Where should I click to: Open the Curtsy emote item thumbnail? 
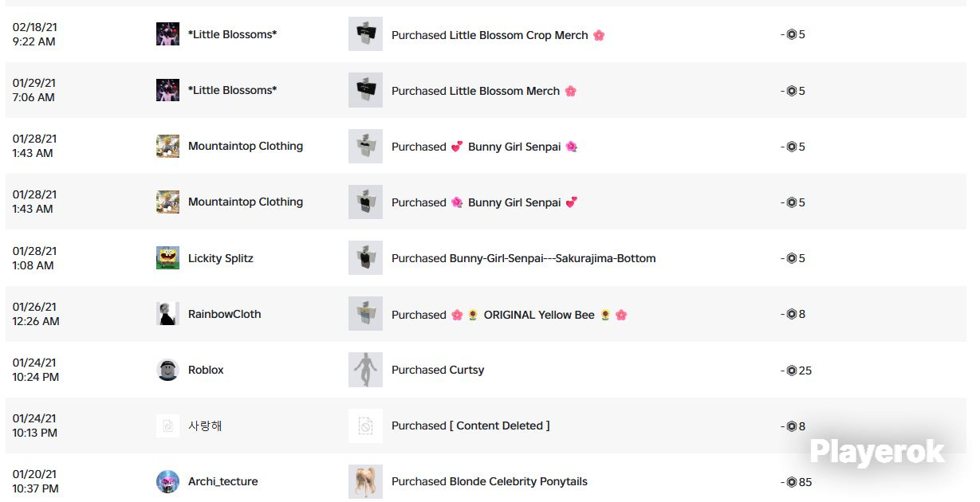[365, 370]
